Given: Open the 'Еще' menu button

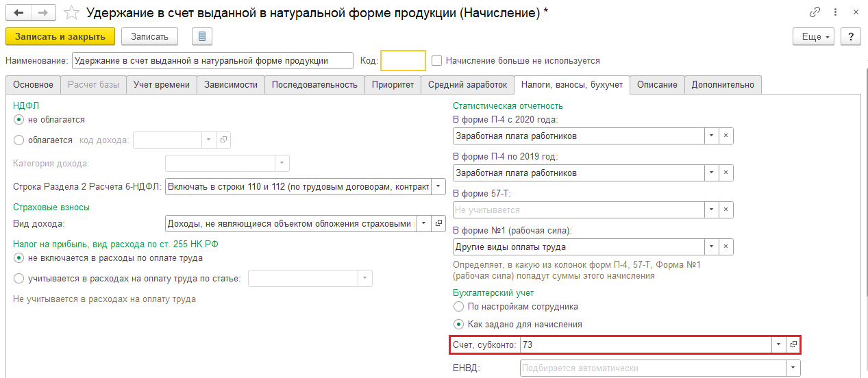Looking at the screenshot, I should tap(815, 36).
